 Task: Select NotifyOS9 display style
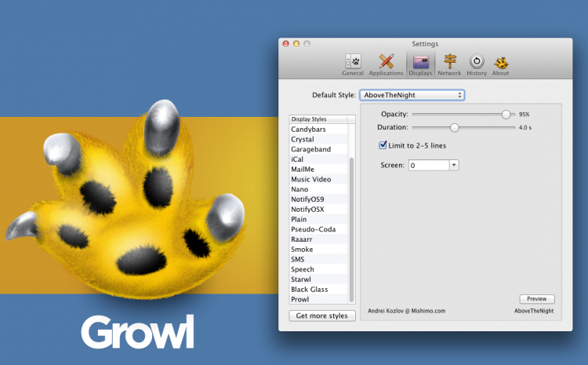click(318, 199)
